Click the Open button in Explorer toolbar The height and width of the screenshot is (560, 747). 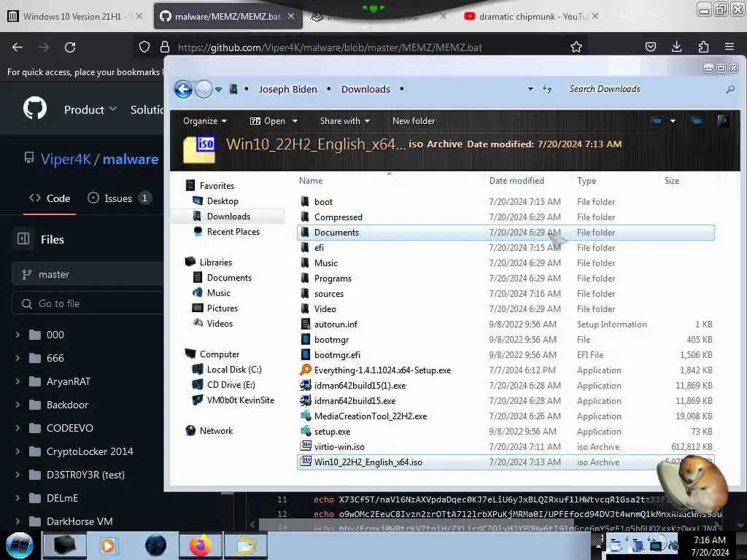point(268,121)
